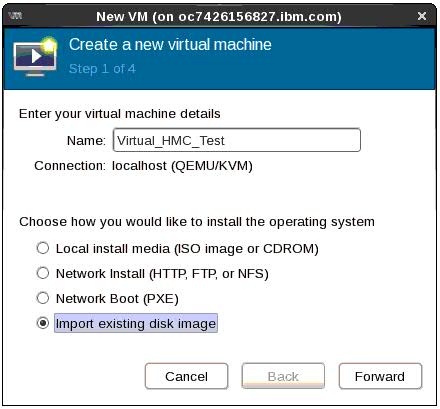Focus the Name field containing Virtual_HMC_Test
Image resolution: width=440 pixels, height=409 pixels.
pos(237,140)
